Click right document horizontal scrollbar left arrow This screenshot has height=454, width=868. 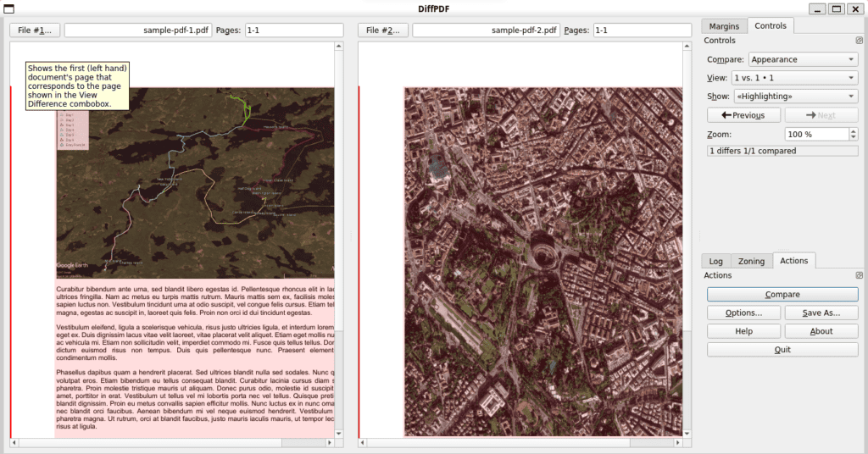(363, 442)
